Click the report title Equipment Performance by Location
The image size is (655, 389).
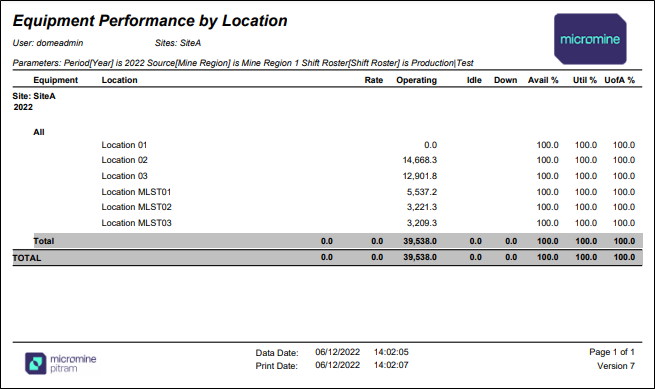coord(150,20)
